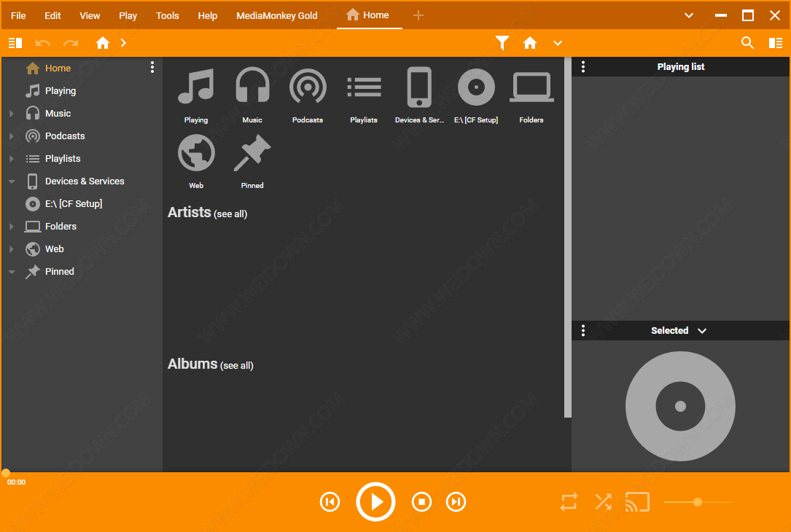Collapse the Pinned tree node
Viewport: 791px width, 532px height.
click(x=12, y=272)
